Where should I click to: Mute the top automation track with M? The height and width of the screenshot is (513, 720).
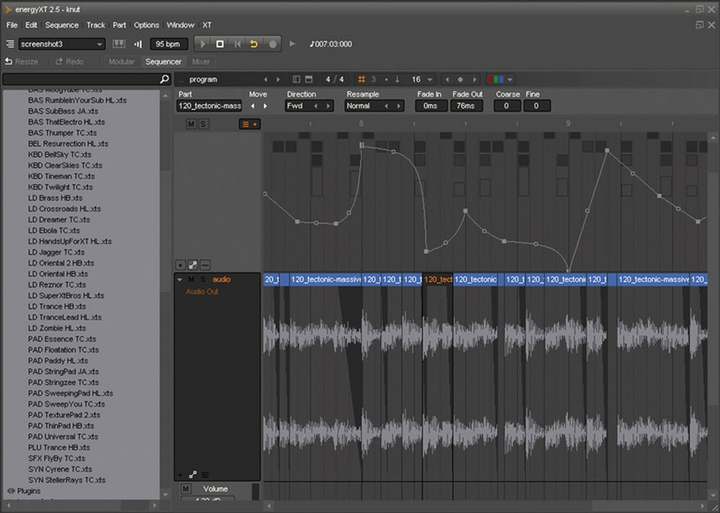[x=191, y=124]
